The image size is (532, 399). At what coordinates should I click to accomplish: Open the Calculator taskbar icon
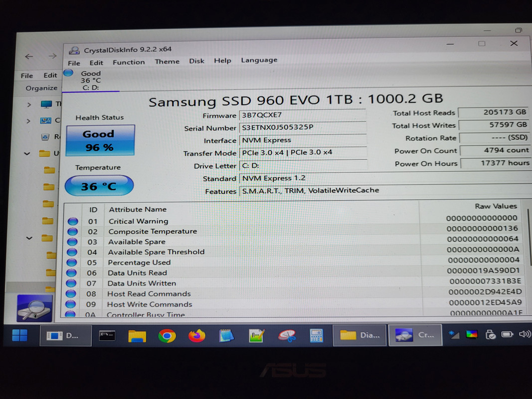click(316, 336)
